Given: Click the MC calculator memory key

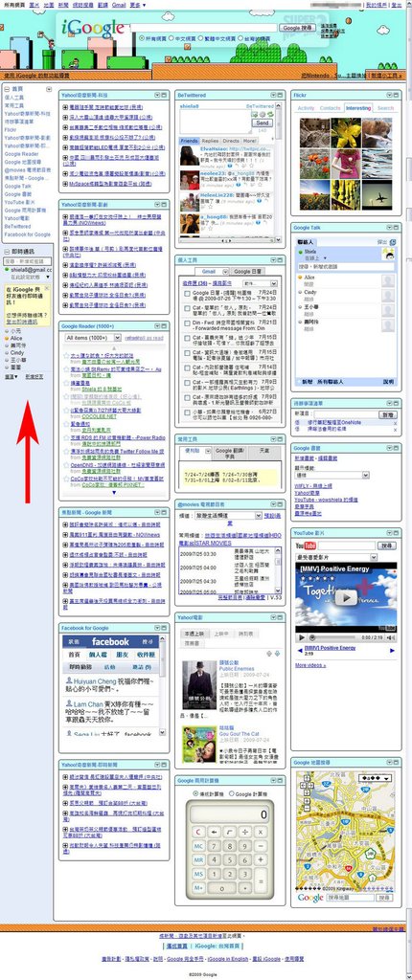Looking at the screenshot, I should pyautogui.click(x=199, y=846).
